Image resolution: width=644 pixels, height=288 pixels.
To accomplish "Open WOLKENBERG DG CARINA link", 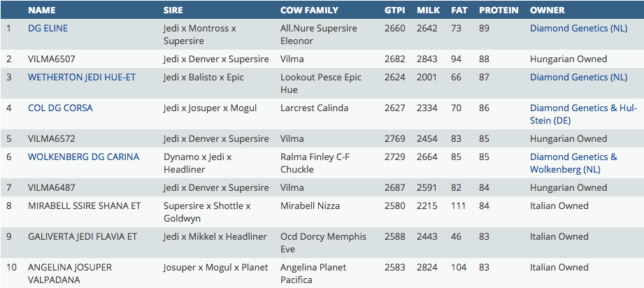I will coord(83,157).
